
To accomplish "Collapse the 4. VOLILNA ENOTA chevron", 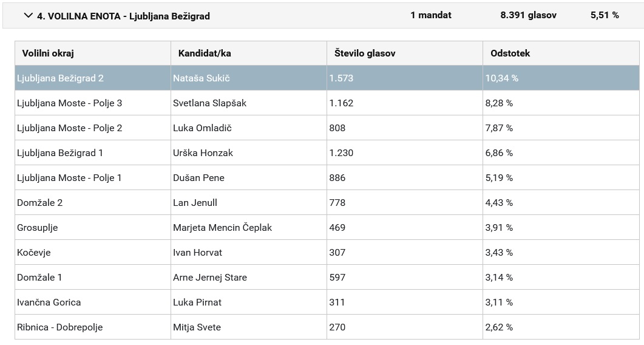I will [28, 16].
